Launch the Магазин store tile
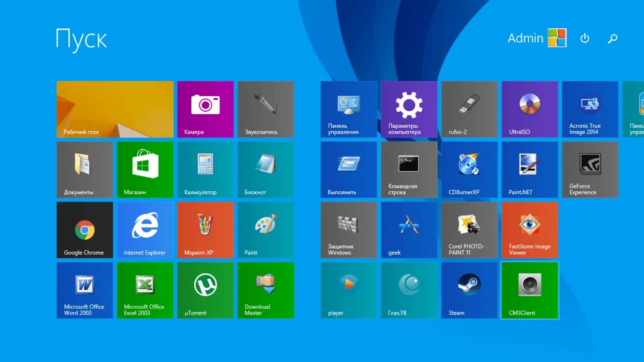 (145, 170)
